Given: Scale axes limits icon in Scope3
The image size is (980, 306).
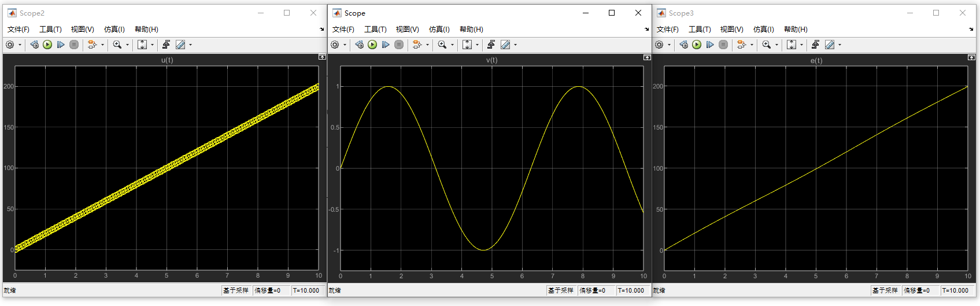Looking at the screenshot, I should (792, 45).
